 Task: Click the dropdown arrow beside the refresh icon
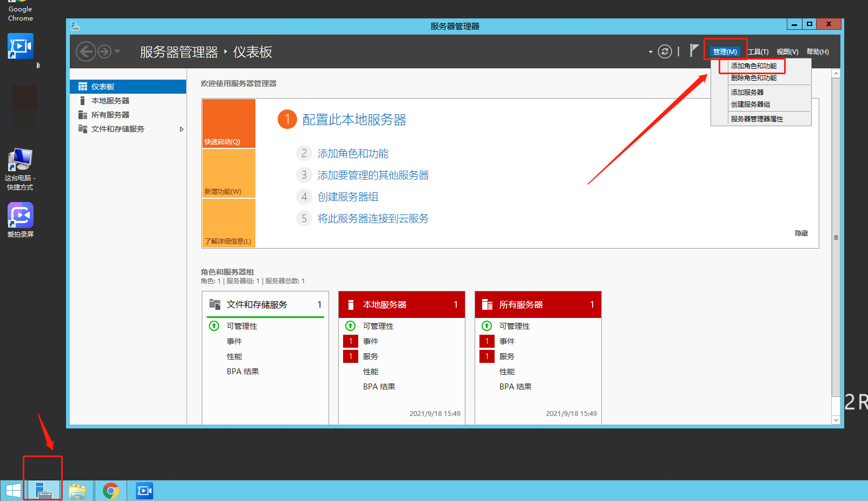click(x=650, y=51)
